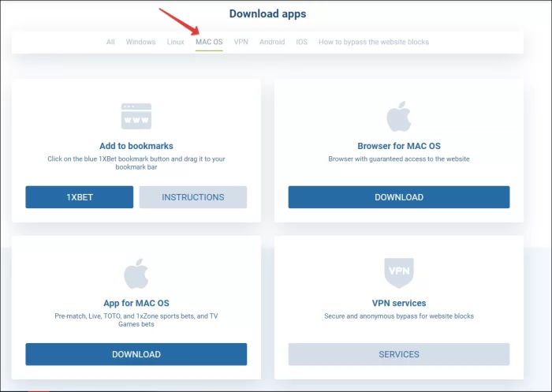Click the App for MAC OS heading
Image resolution: width=552 pixels, height=392 pixels.
coord(136,303)
